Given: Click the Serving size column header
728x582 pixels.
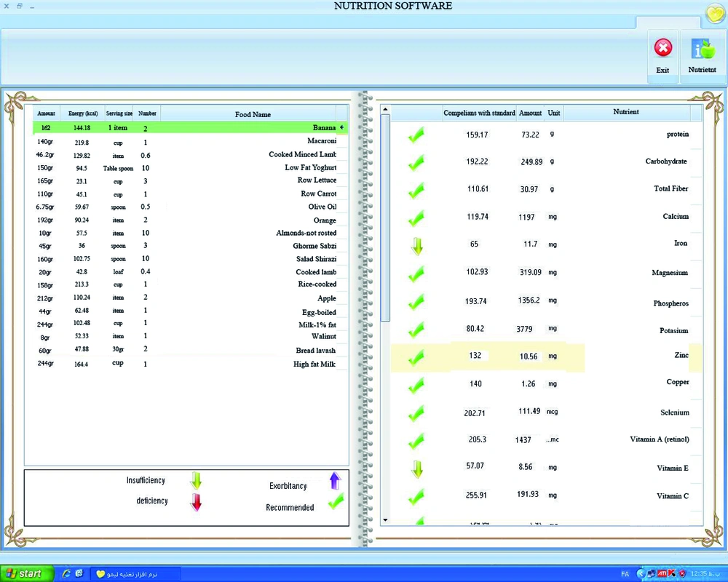Looking at the screenshot, I should pos(119,113).
